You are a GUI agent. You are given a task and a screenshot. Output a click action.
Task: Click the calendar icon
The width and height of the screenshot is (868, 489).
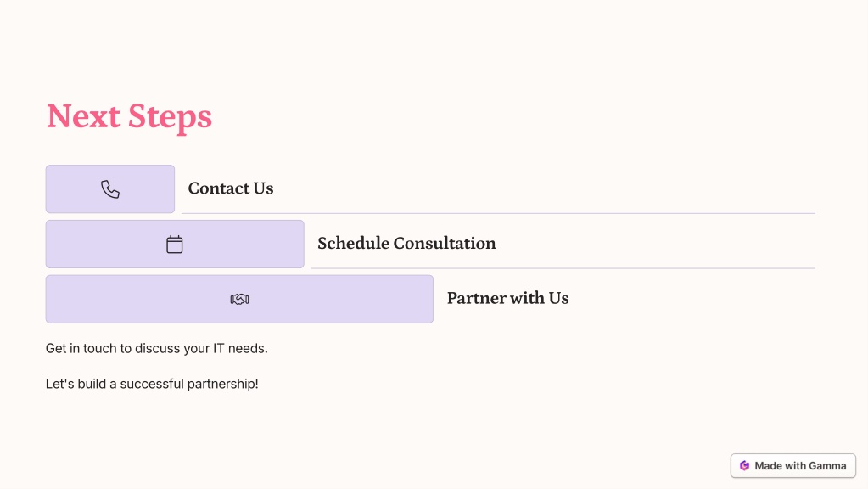175,244
